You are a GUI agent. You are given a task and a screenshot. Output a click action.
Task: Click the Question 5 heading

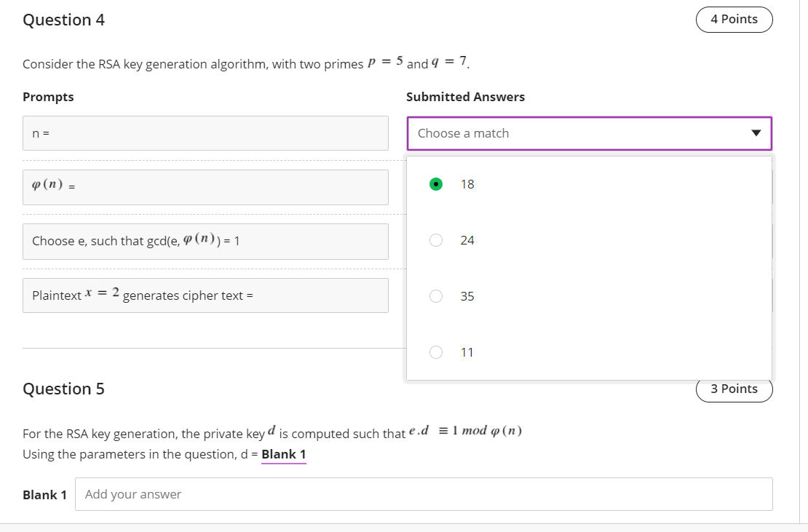(x=63, y=389)
